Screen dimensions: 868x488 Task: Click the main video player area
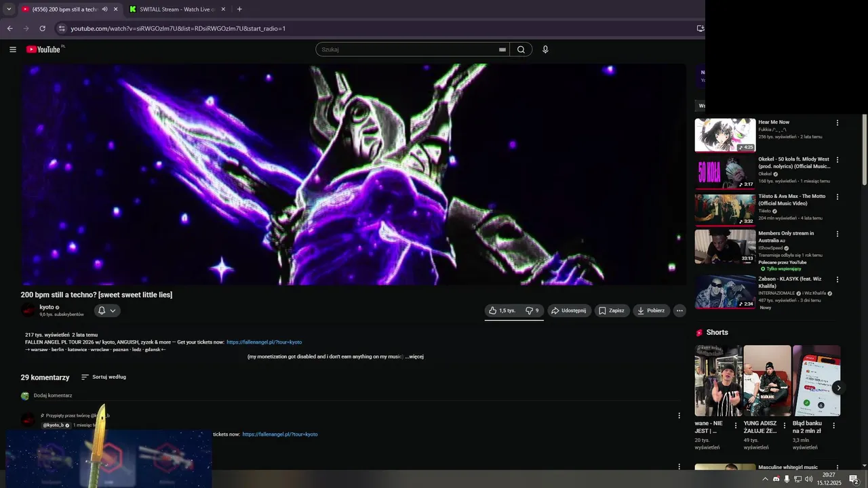pyautogui.click(x=353, y=174)
